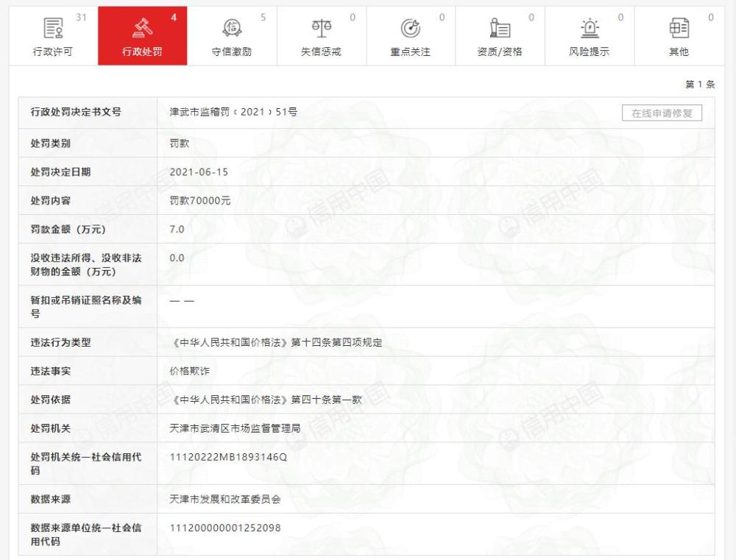Click the 守信激励 badge icon
The height and width of the screenshot is (560, 736).
[232, 28]
